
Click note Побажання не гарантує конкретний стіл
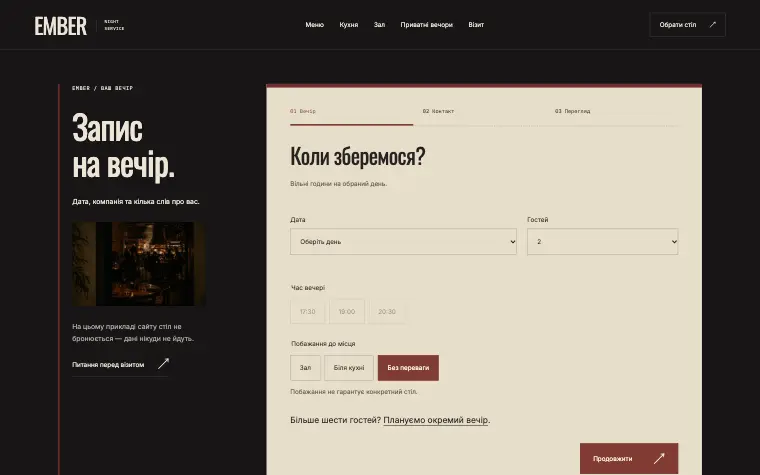[x=354, y=392]
